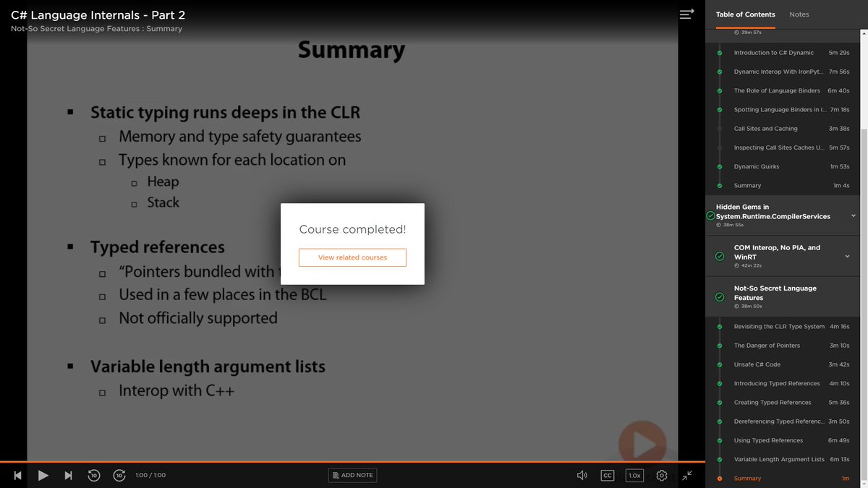This screenshot has height=488, width=868.
Task: Collapse the Hidden Gems module section
Action: coord(852,215)
